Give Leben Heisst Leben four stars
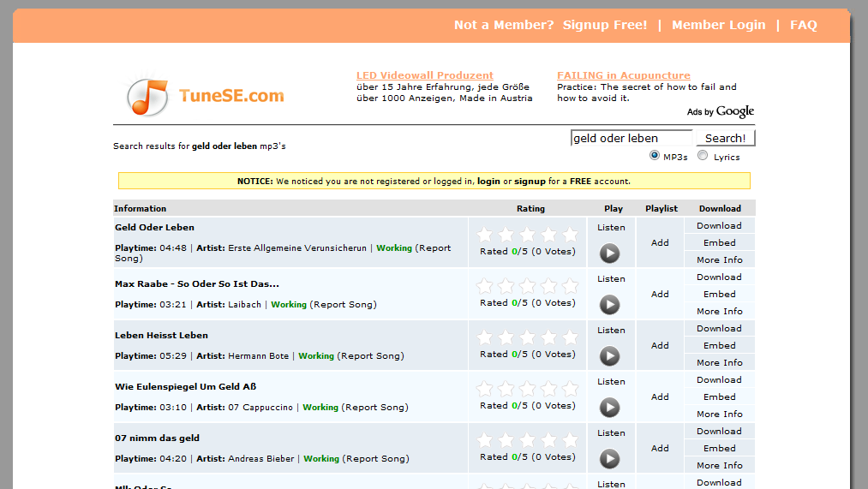This screenshot has height=489, width=868. (x=548, y=337)
